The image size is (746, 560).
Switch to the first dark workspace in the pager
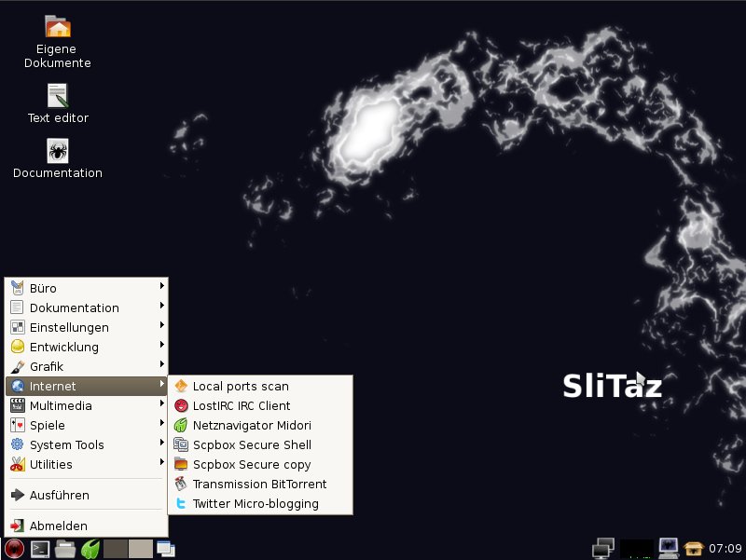click(x=116, y=549)
